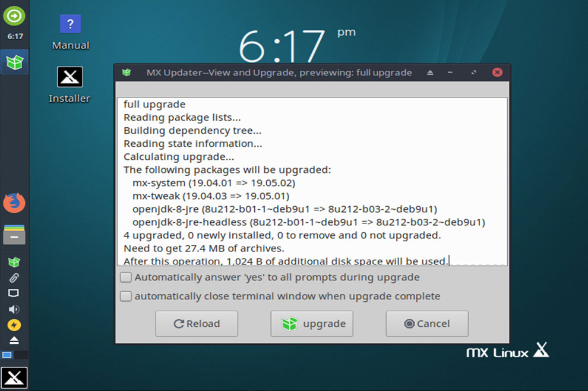
Task: Open the file manager panel icon
Action: coord(14,235)
